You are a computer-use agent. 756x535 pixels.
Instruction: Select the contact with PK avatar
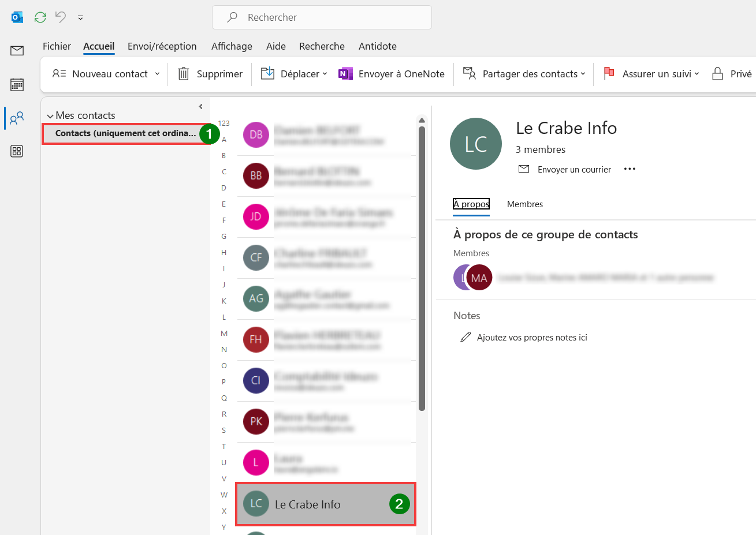click(x=326, y=422)
